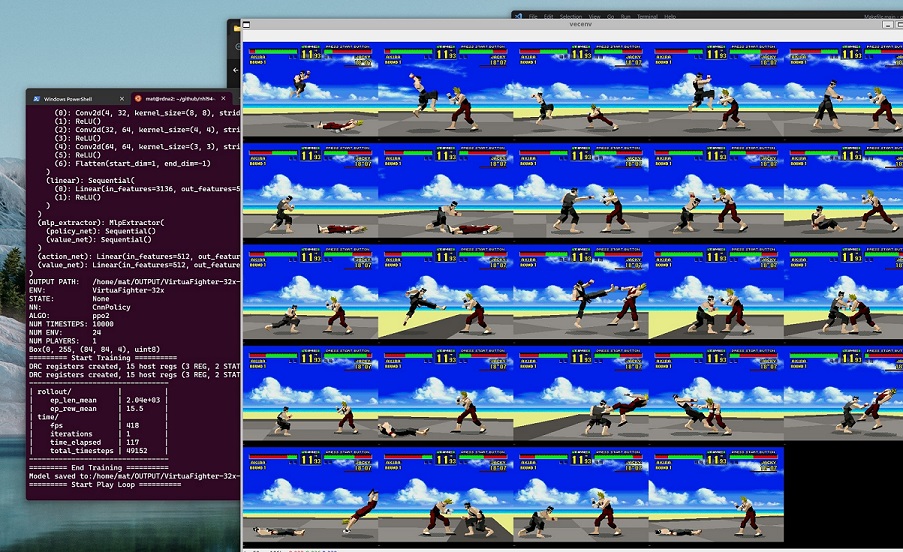Image resolution: width=903 pixels, height=552 pixels.
Task: Click the total_timesteps value 49152
Action: click(136, 451)
